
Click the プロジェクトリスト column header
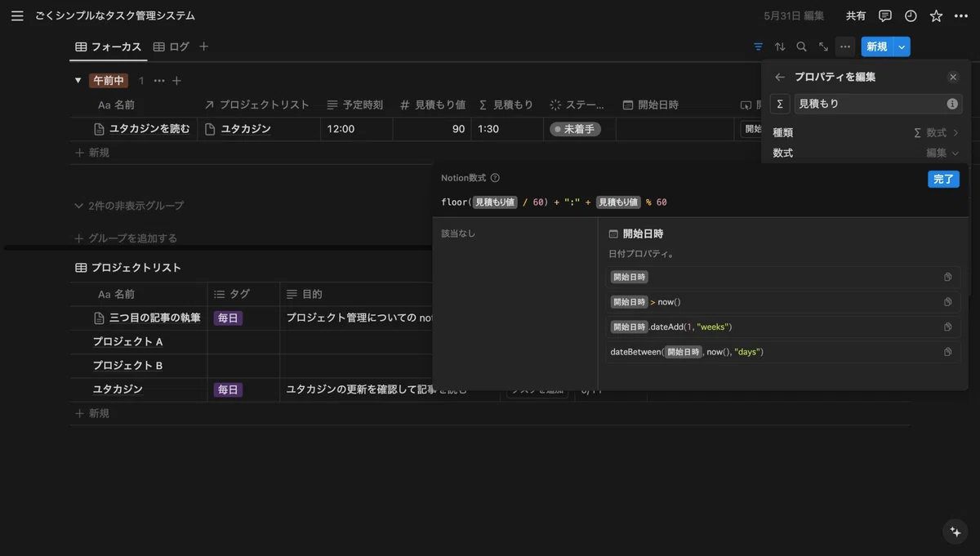coord(256,105)
